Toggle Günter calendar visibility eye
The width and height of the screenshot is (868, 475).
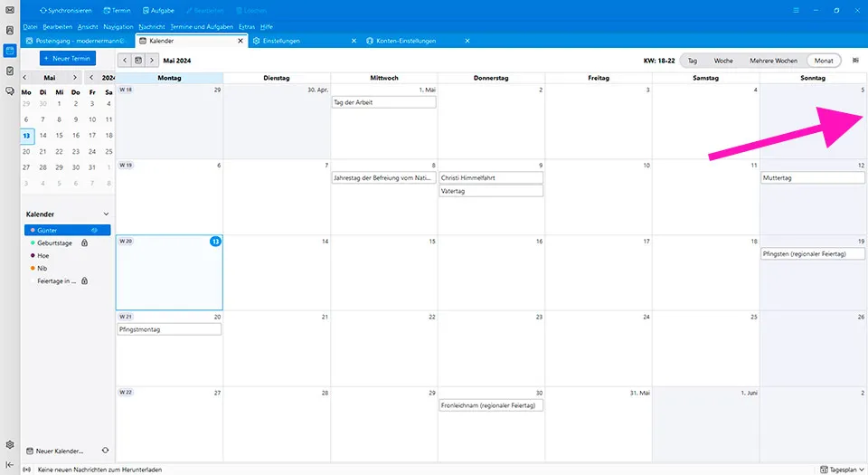click(95, 231)
